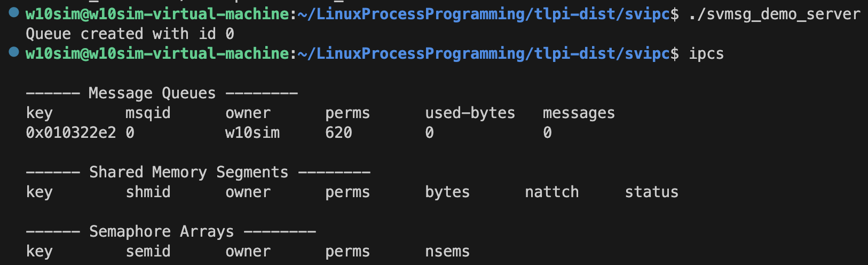868x265 pixels.
Task: Click the ./svmsg_demo_server command text
Action: click(x=774, y=14)
